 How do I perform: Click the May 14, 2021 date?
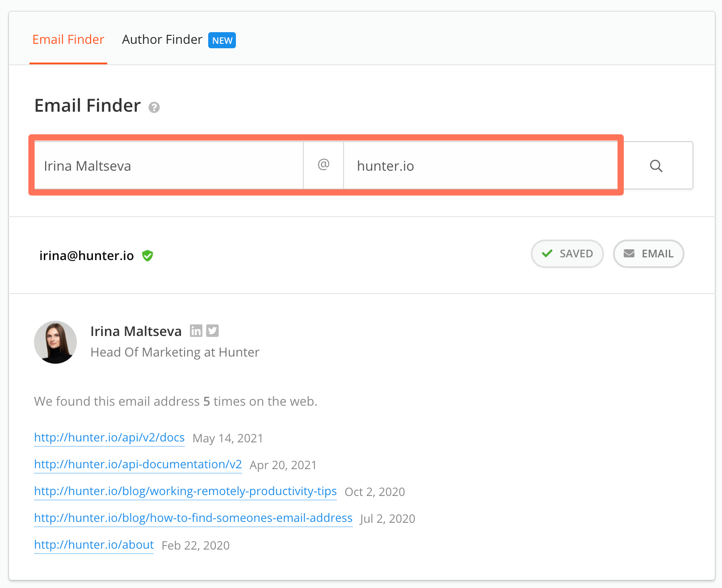point(228,438)
